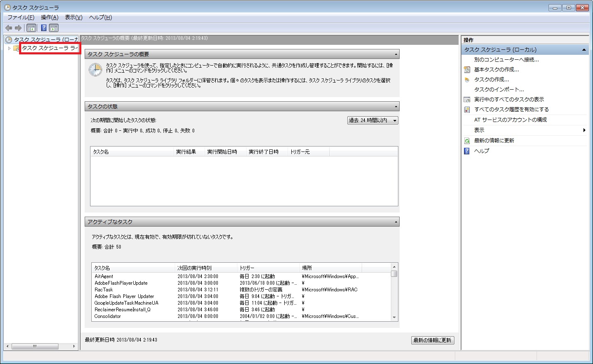The image size is (593, 364).
Task: Select the Consolidator task row
Action: (x=241, y=316)
